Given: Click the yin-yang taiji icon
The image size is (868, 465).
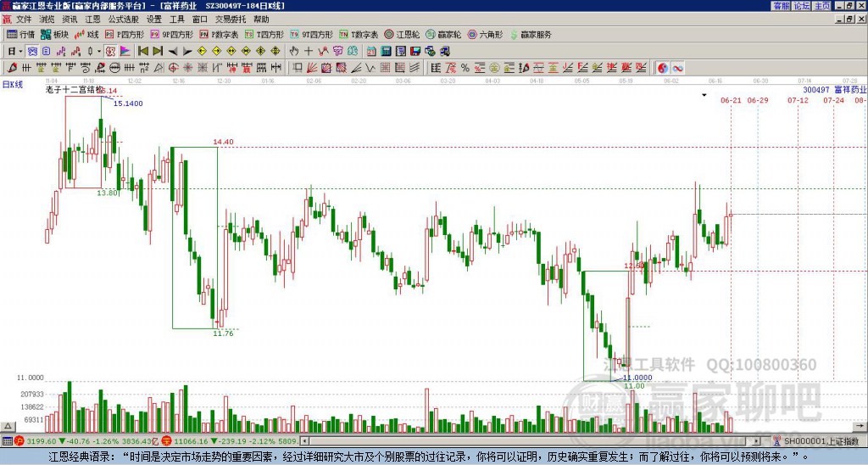Looking at the screenshot, I should (x=662, y=68).
